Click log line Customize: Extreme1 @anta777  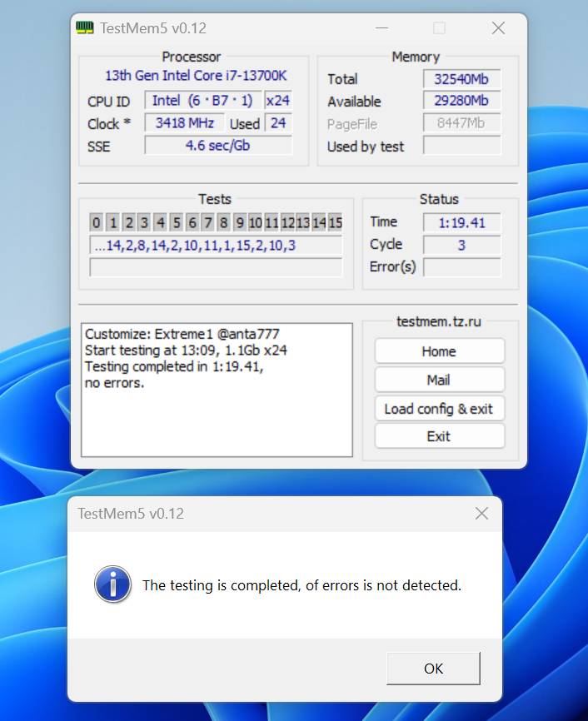[182, 334]
